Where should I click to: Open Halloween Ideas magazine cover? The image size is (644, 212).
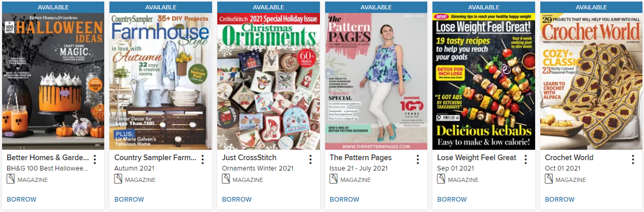tap(53, 81)
